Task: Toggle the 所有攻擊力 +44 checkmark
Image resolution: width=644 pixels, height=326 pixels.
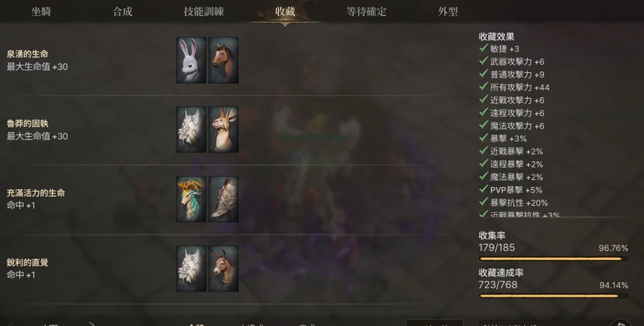Action: [x=484, y=87]
